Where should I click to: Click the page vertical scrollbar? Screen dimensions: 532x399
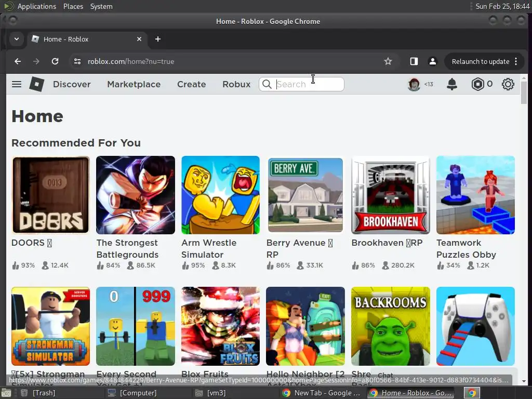point(524,94)
